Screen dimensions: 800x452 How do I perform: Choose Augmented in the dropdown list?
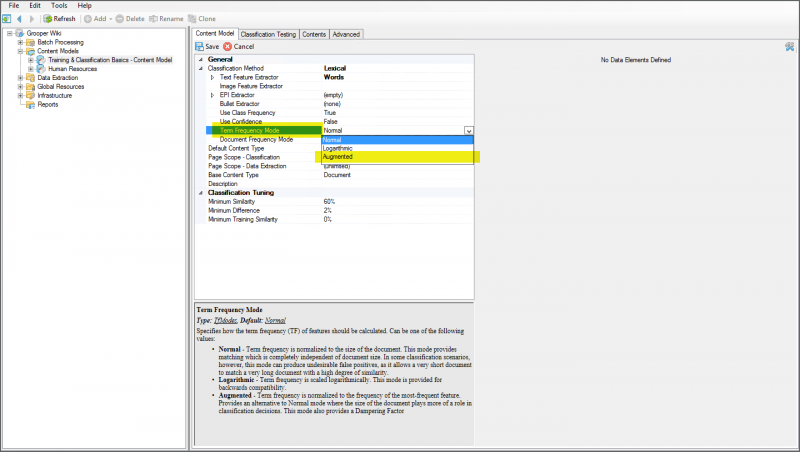pyautogui.click(x=397, y=157)
